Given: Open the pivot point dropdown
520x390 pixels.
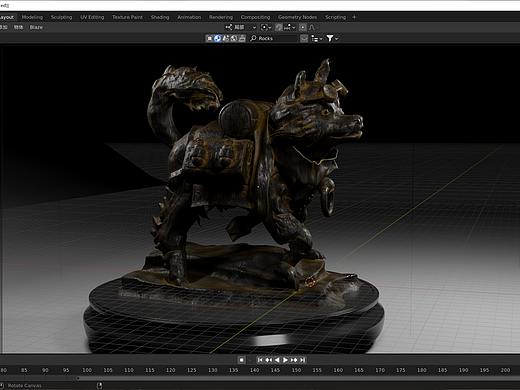Looking at the screenshot, I should tap(266, 27).
